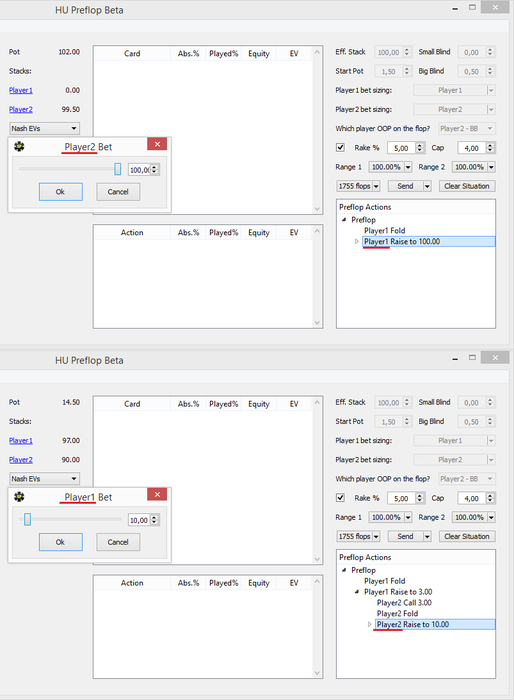Click Action column header in upper window
This screenshot has width=514, height=700.
[132, 233]
